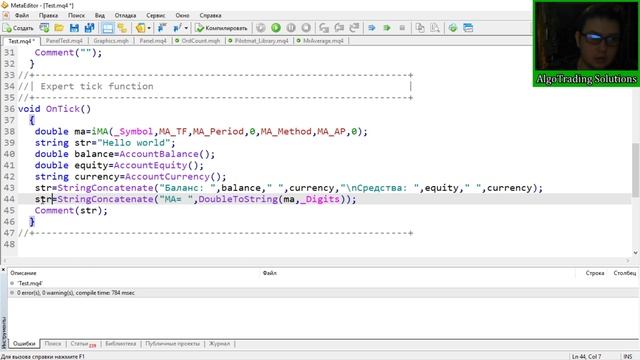
Task: Switch to the PanelTest.mq4 file tab
Action: (x=64, y=41)
